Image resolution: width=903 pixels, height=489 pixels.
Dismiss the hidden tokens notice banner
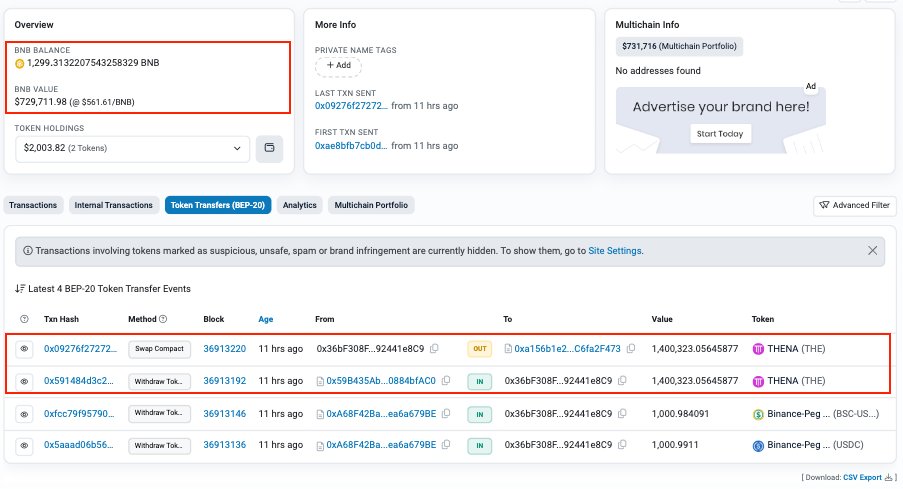872,251
